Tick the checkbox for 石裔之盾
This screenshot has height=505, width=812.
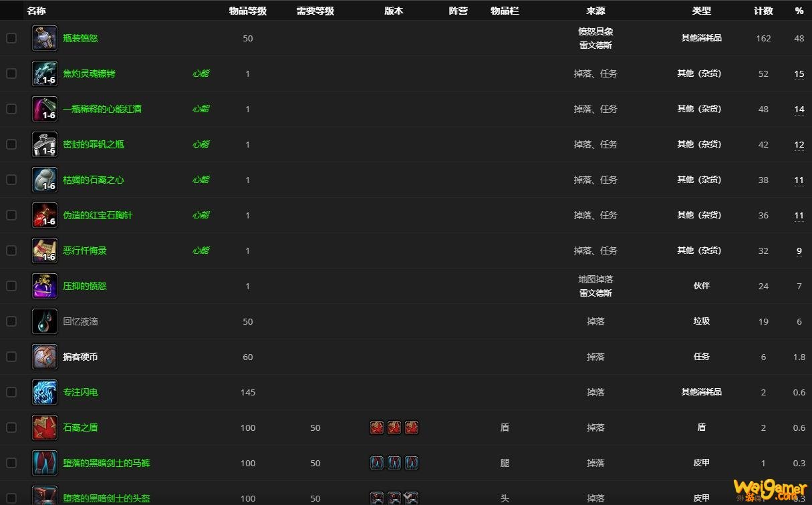pyautogui.click(x=11, y=428)
